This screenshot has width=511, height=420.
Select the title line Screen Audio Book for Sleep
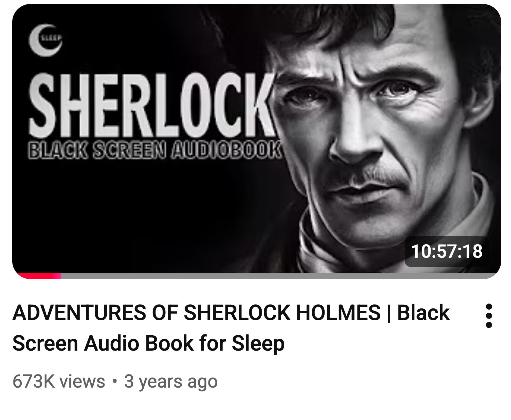point(149,343)
